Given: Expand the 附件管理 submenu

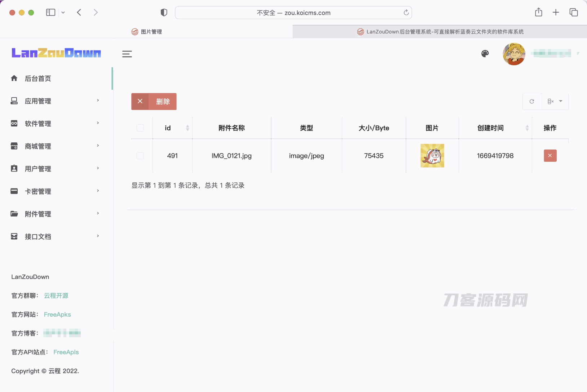Looking at the screenshot, I should [x=98, y=214].
